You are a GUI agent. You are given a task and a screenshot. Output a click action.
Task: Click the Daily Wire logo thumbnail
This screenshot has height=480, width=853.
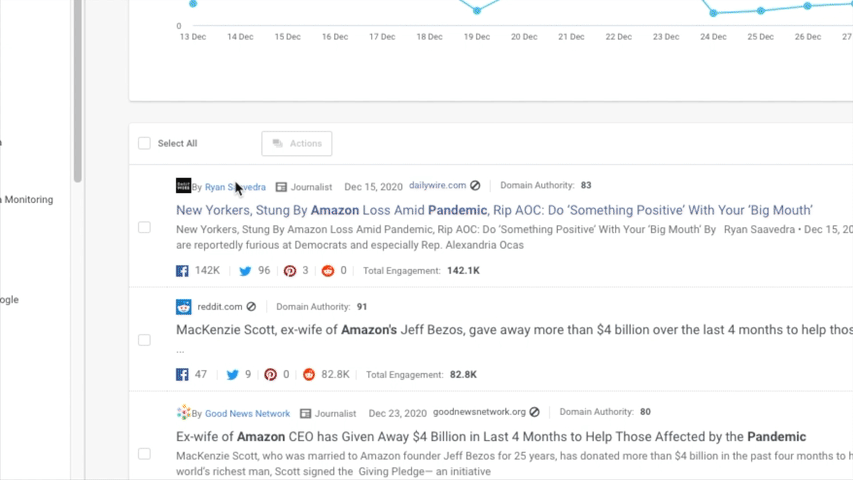[x=183, y=186]
